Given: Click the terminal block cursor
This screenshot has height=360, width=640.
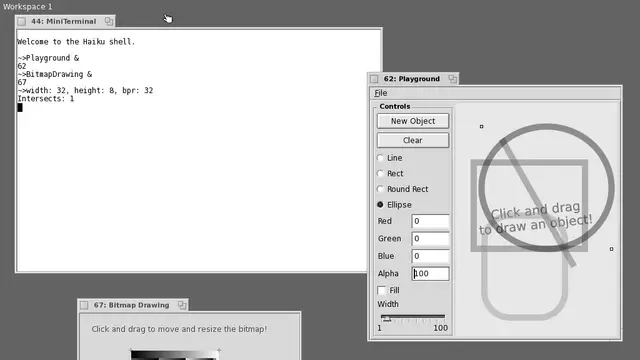Looking at the screenshot, I should point(20,107).
